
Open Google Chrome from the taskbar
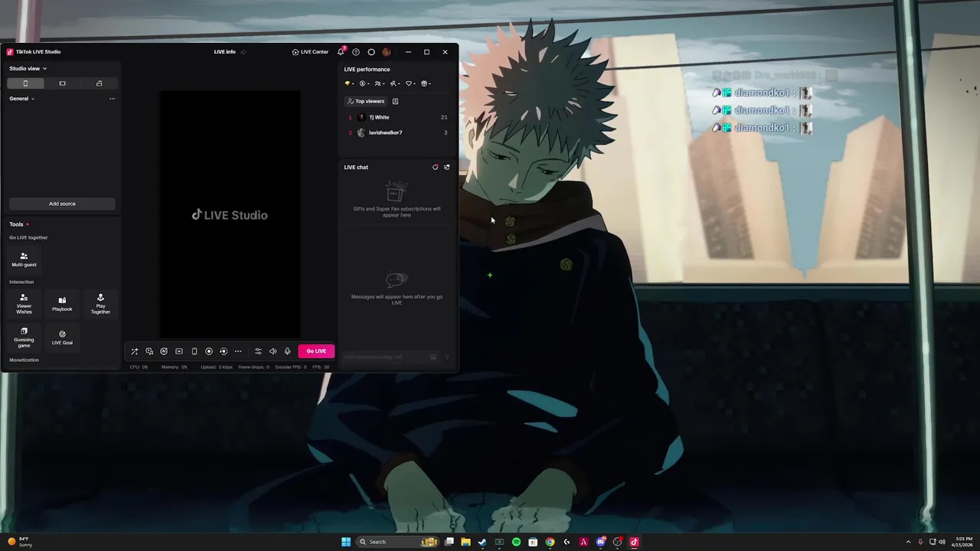pyautogui.click(x=550, y=542)
